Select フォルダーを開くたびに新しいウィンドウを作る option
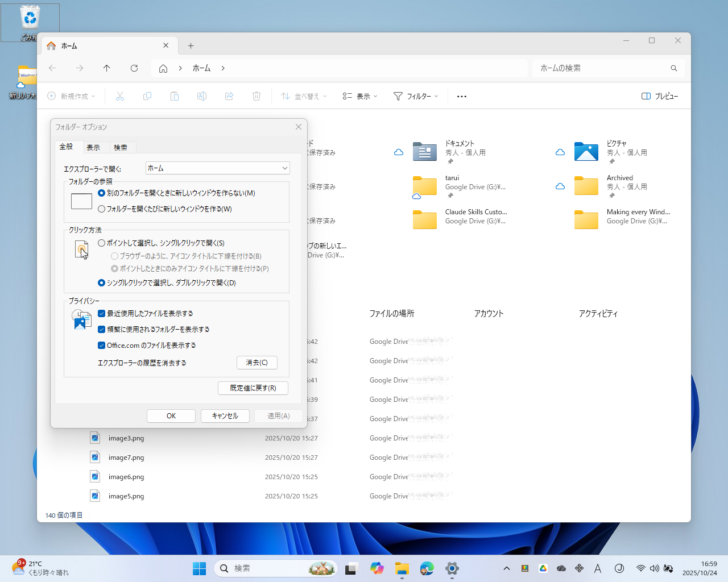This screenshot has height=582, width=728. (102, 209)
